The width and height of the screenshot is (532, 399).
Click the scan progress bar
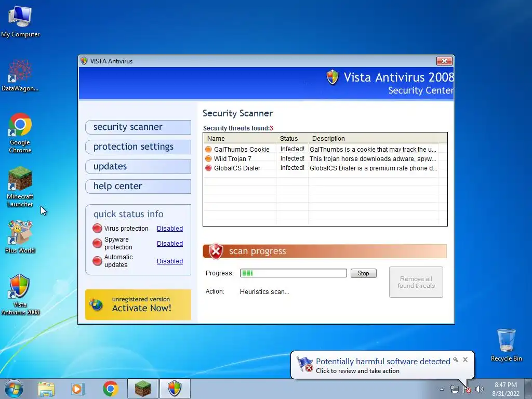coord(293,273)
